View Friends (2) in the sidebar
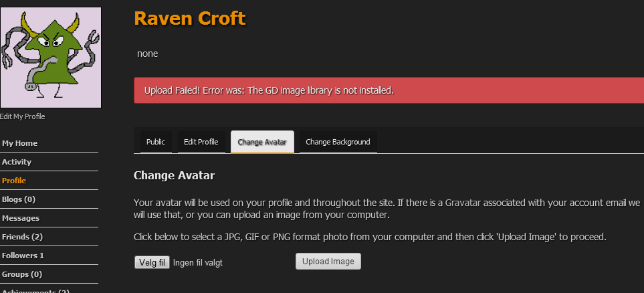The width and height of the screenshot is (644, 293). [23, 237]
